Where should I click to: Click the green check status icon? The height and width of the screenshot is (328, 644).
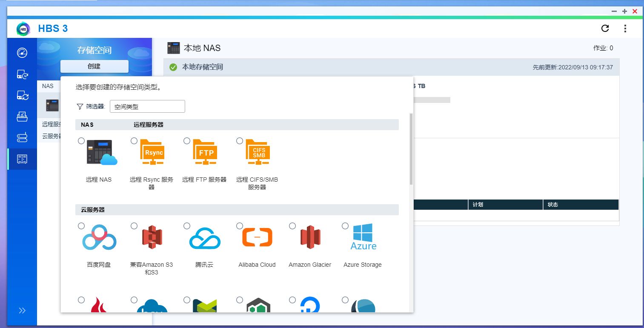173,67
